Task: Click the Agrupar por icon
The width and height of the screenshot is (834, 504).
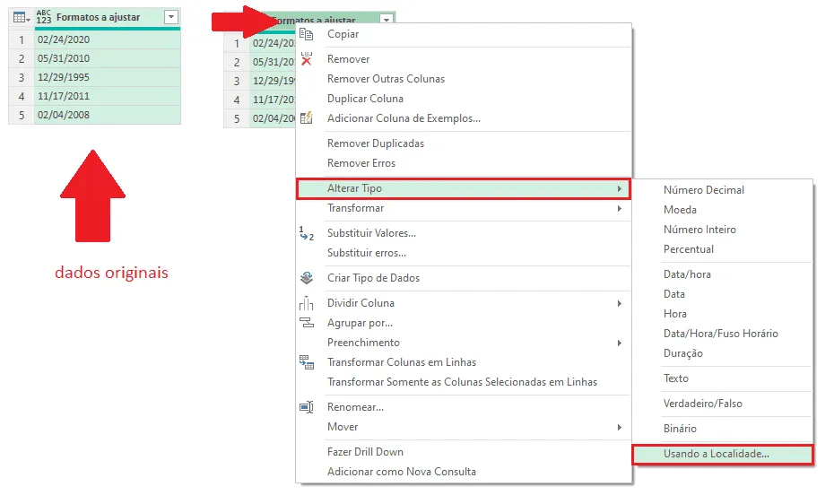Action: tap(307, 323)
